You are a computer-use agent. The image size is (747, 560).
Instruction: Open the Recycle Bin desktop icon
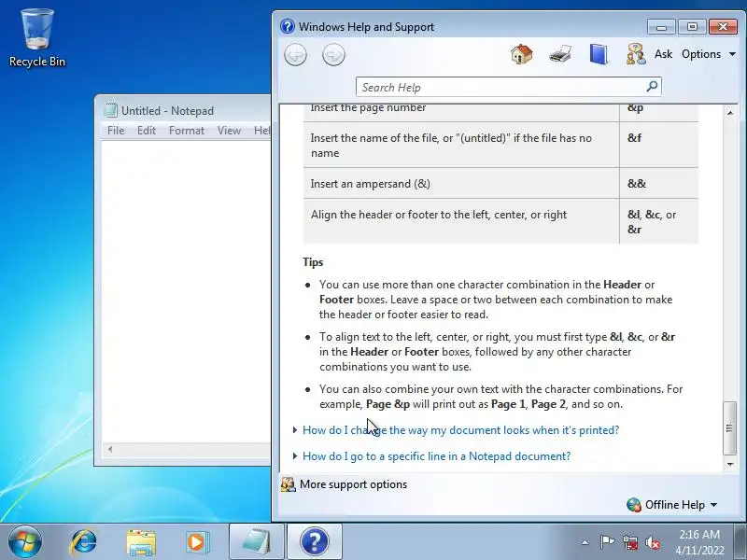tap(37, 39)
